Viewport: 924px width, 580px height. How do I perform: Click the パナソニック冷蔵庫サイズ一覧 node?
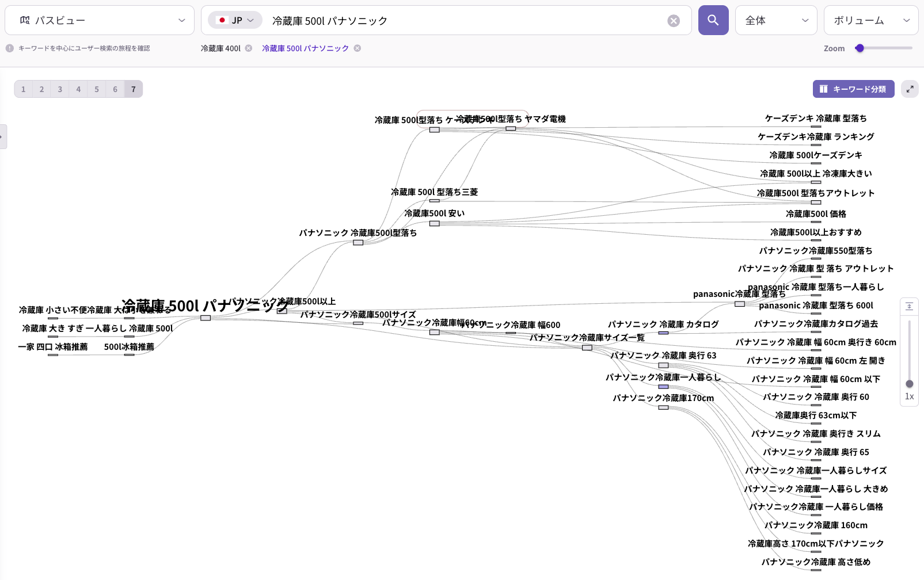click(587, 348)
